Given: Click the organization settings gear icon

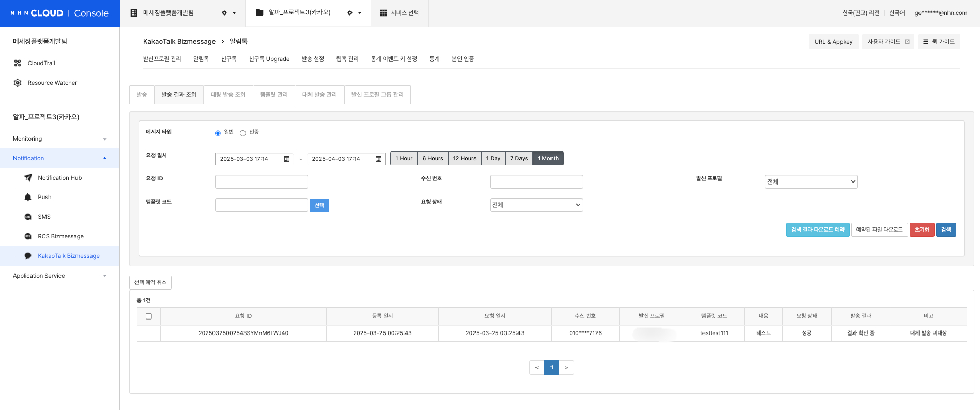Looking at the screenshot, I should tap(224, 13).
